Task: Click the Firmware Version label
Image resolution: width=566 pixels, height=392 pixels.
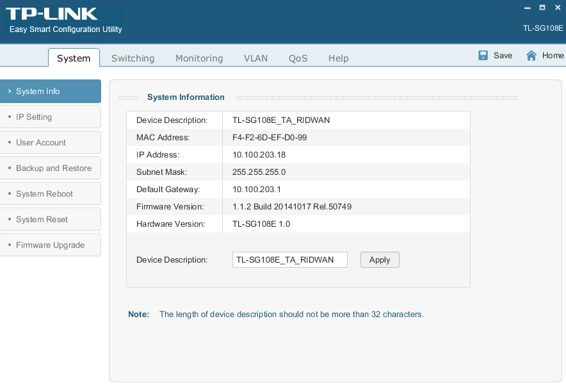Action: pos(170,207)
